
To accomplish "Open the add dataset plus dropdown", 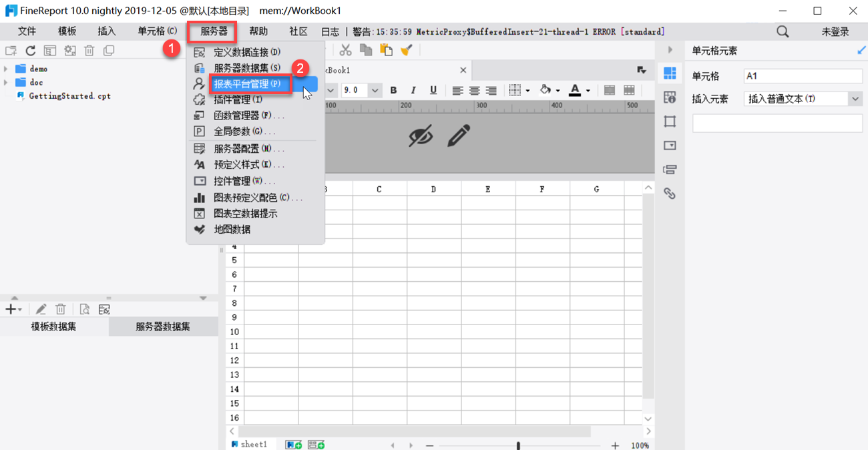I will [13, 309].
